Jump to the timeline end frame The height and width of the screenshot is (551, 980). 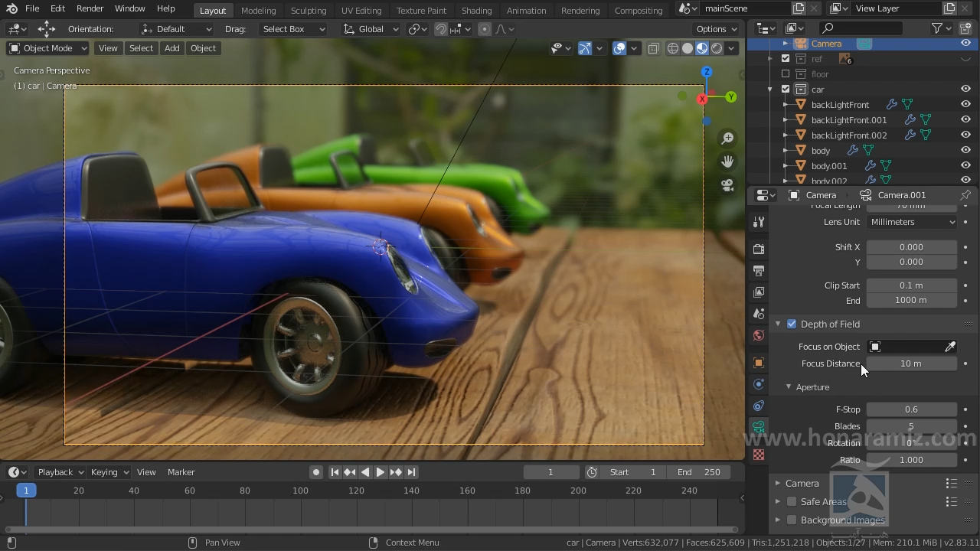[x=411, y=472]
